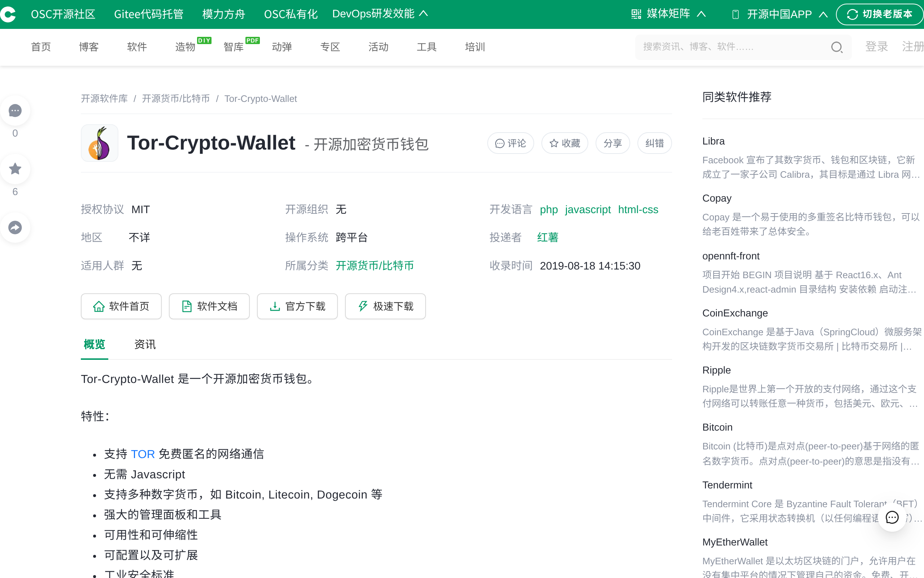Screen dimensions: 924x578
Task: Click the javascript language tag
Action: coord(588,210)
